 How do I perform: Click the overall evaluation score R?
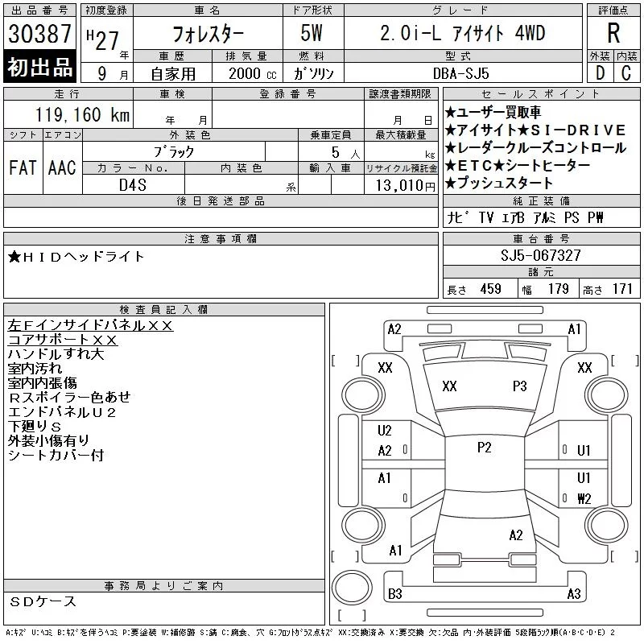coord(613,33)
